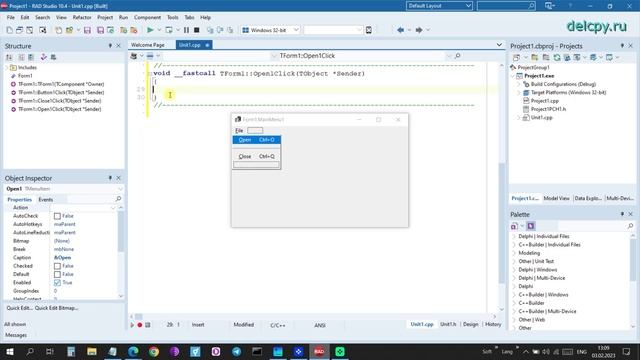Toggle the AutoCheck checkbox
This screenshot has width=640, height=360.
[x=57, y=216]
